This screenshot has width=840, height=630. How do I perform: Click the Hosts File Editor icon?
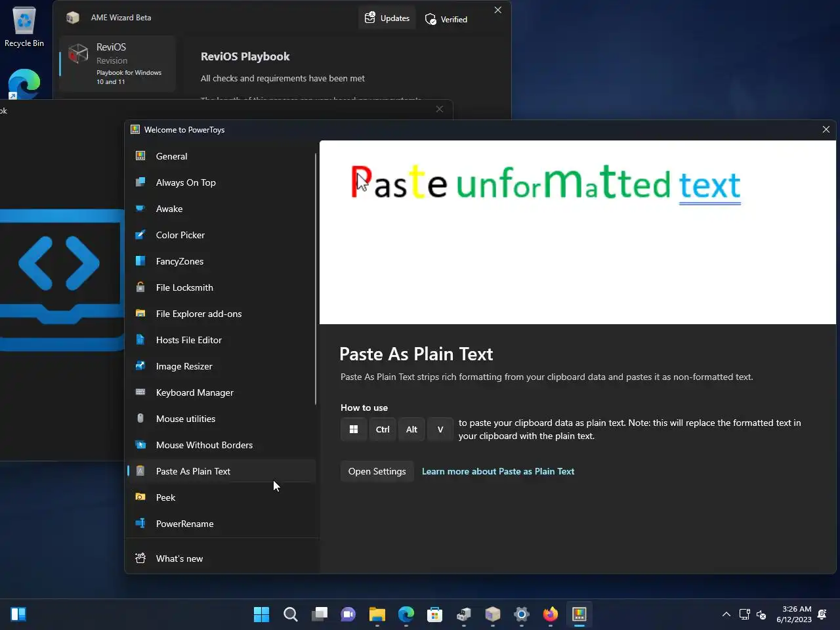pos(140,340)
